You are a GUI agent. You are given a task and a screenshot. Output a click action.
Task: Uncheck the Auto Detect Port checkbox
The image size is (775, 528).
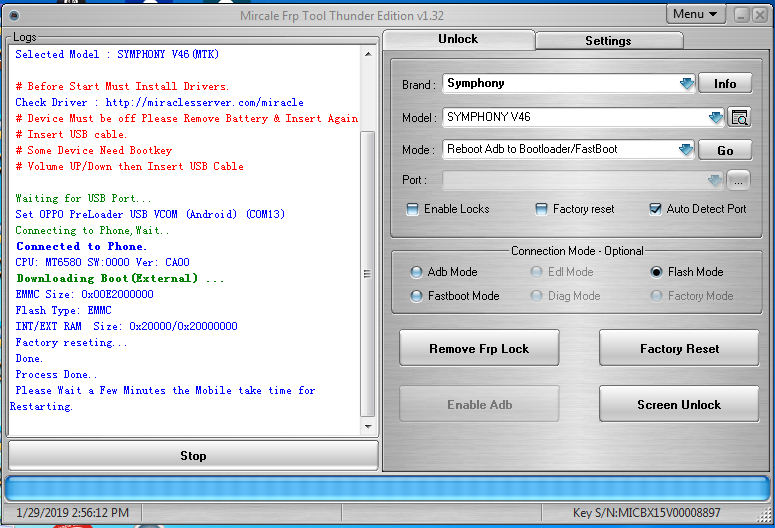click(655, 209)
